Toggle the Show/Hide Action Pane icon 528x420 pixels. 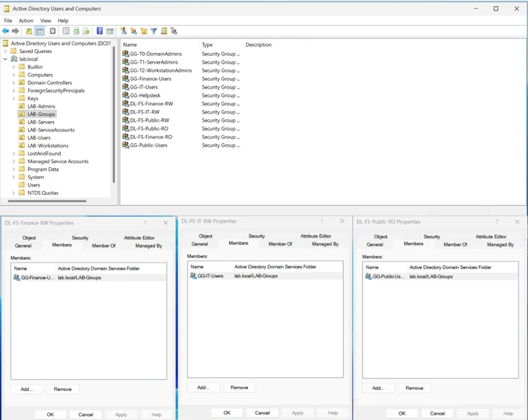pyautogui.click(x=110, y=31)
